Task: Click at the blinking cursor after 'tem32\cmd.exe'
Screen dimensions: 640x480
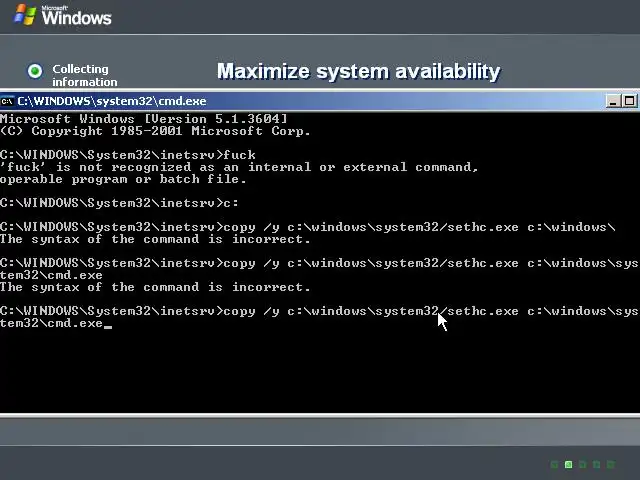Action: point(108,325)
